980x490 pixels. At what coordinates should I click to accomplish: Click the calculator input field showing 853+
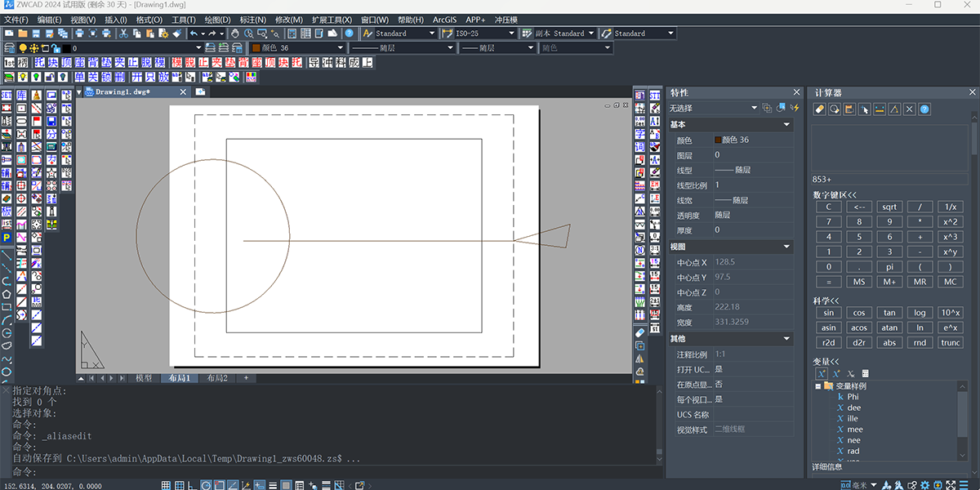coord(890,179)
